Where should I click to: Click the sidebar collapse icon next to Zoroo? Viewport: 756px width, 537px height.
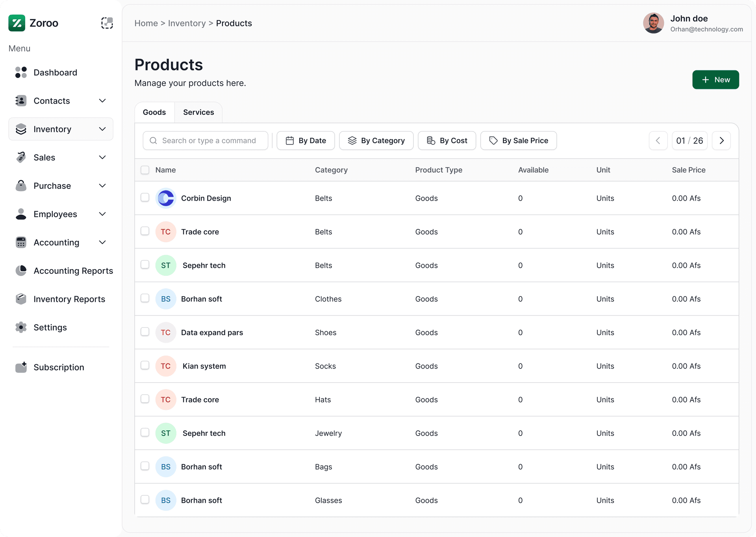coord(107,23)
